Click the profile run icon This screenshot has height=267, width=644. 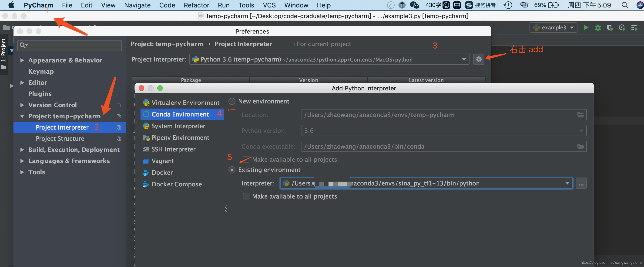[x=622, y=27]
